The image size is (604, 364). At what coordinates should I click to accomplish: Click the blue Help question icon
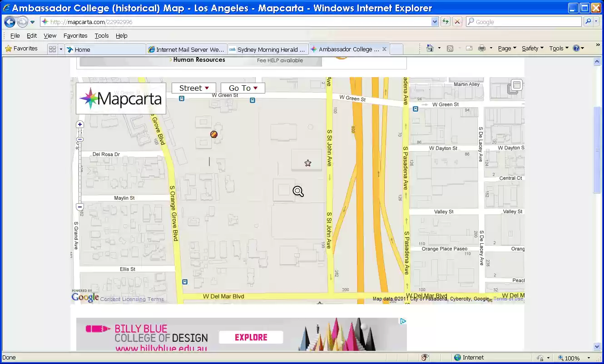tap(576, 48)
